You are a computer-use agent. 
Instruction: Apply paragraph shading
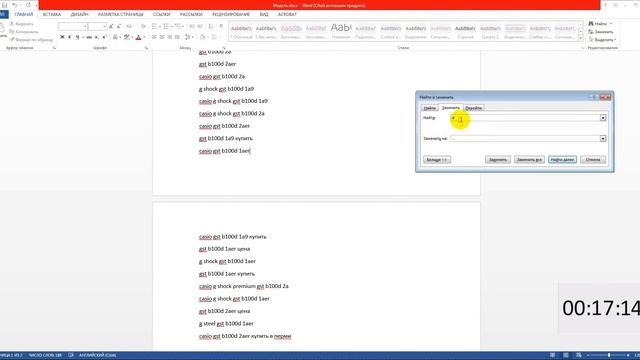202,37
